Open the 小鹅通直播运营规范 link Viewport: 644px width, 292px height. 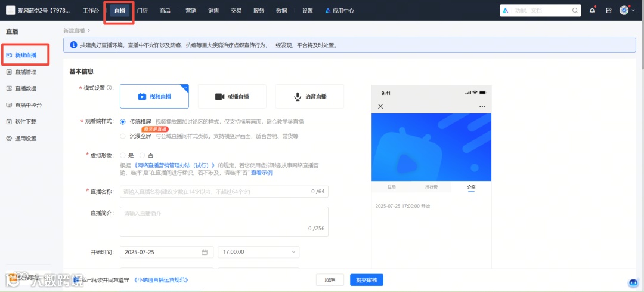(161, 280)
